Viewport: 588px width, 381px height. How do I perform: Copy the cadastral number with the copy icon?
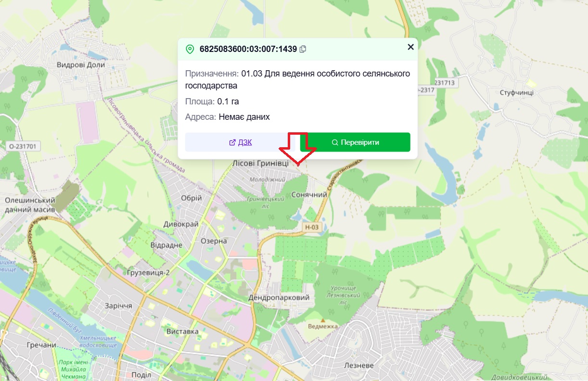click(303, 49)
